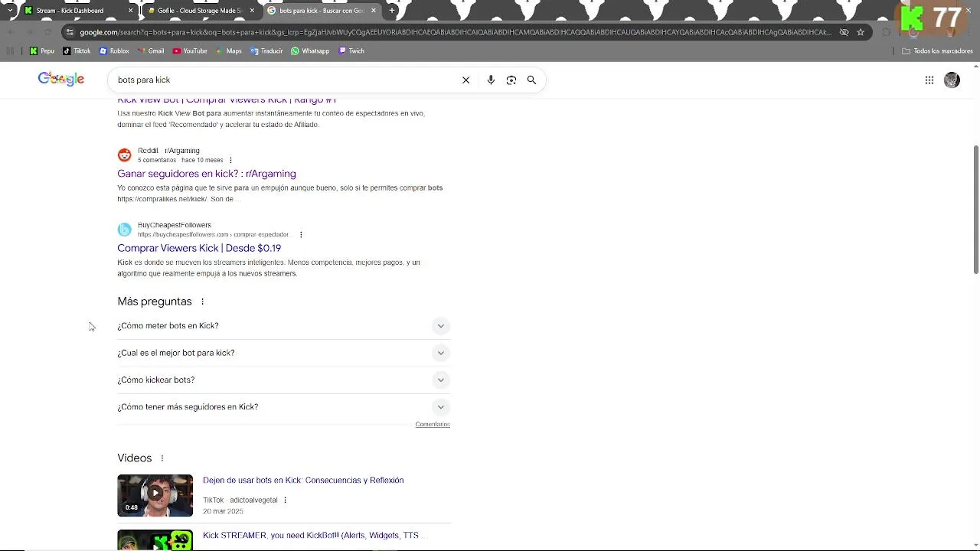
Task: Open the Google apps grid
Action: (929, 80)
